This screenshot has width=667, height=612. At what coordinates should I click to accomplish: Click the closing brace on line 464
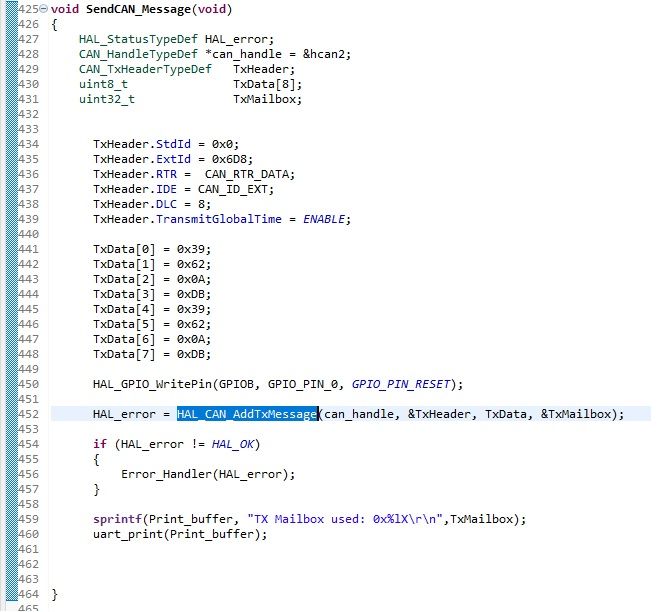[x=54, y=594]
